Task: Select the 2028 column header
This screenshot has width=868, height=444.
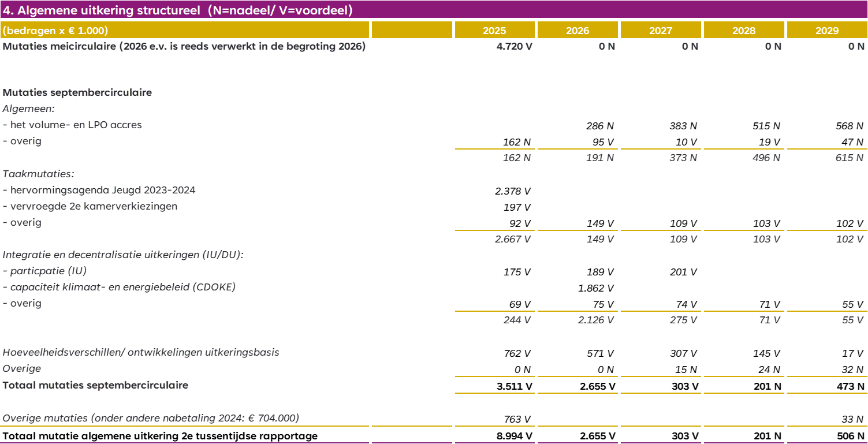Action: pos(744,31)
